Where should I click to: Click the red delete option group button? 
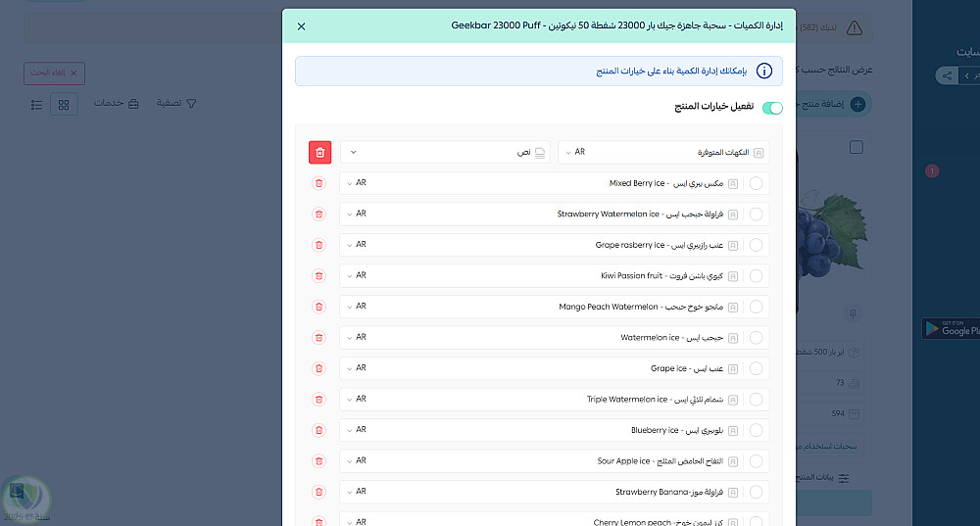coord(320,153)
